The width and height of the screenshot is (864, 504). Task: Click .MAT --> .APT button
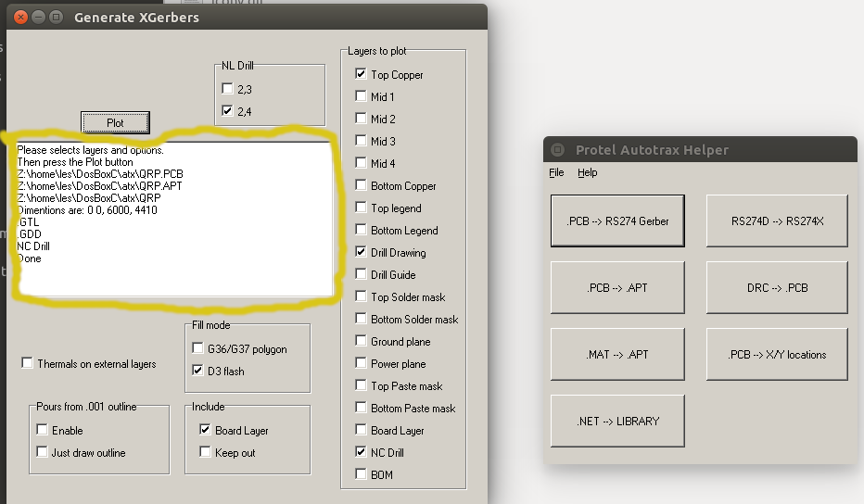(617, 354)
